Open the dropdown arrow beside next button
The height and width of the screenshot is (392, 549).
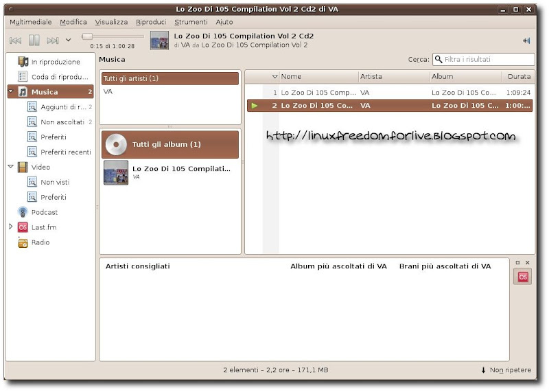click(68, 41)
